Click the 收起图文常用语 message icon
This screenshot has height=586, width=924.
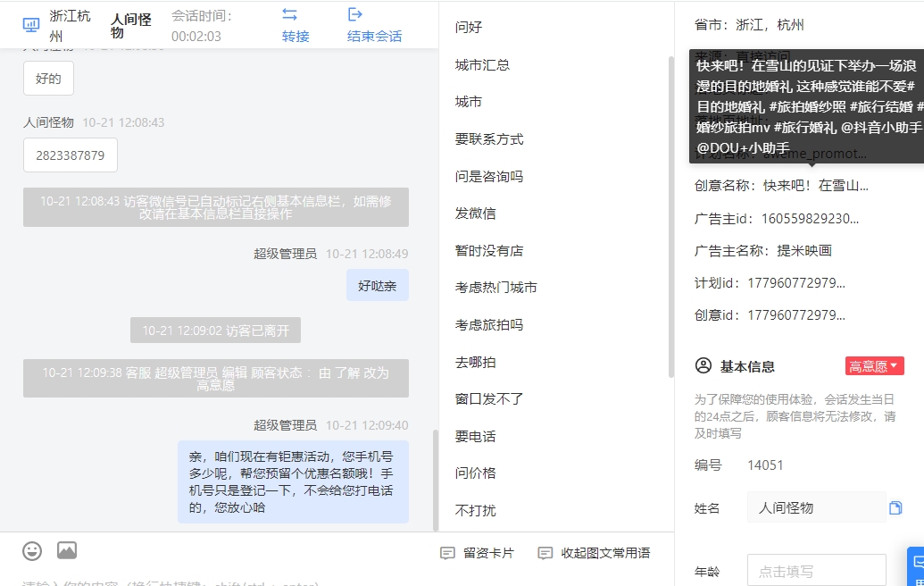point(545,553)
